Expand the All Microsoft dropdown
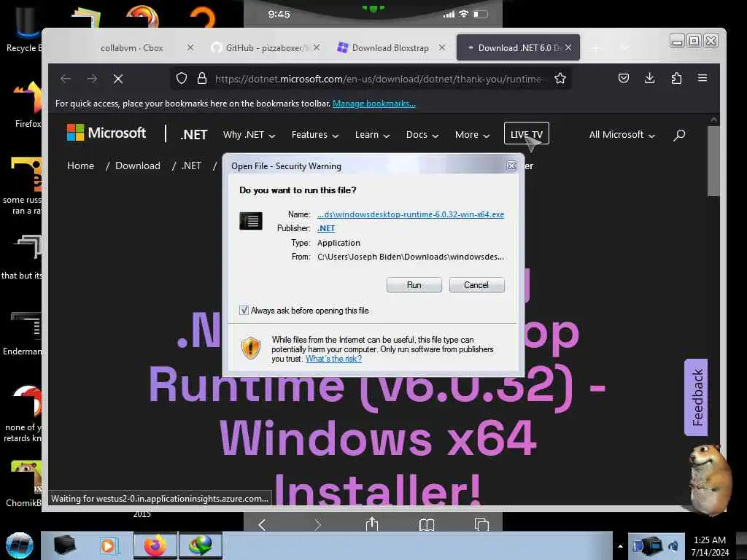The image size is (747, 560). (622, 135)
